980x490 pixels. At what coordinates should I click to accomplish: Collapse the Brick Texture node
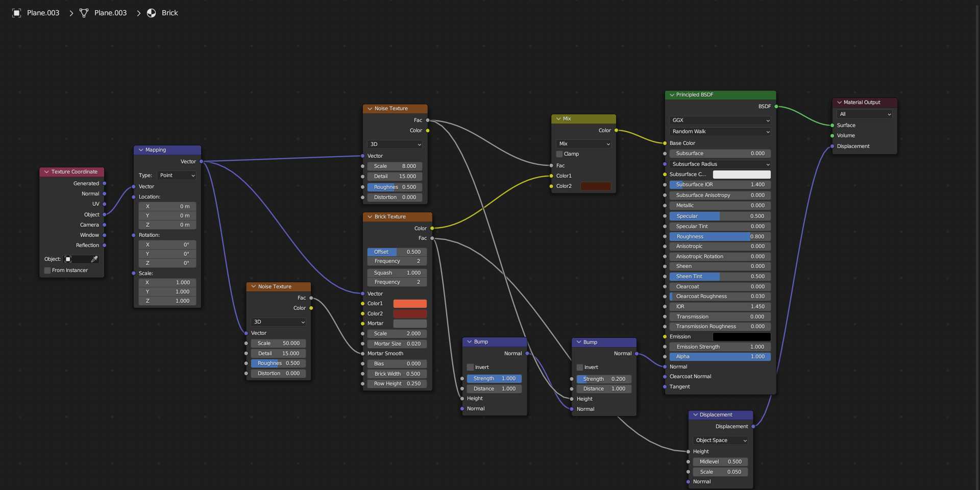point(370,217)
